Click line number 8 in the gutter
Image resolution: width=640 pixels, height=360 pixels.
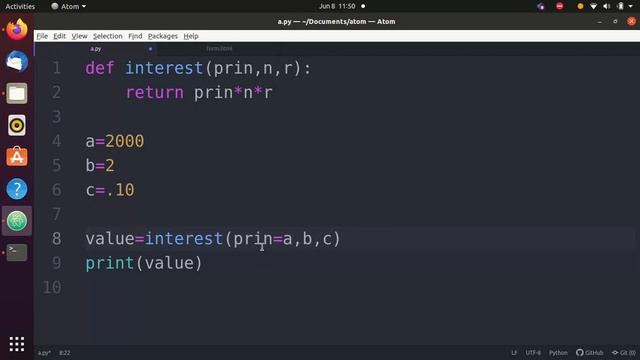pyautogui.click(x=57, y=238)
